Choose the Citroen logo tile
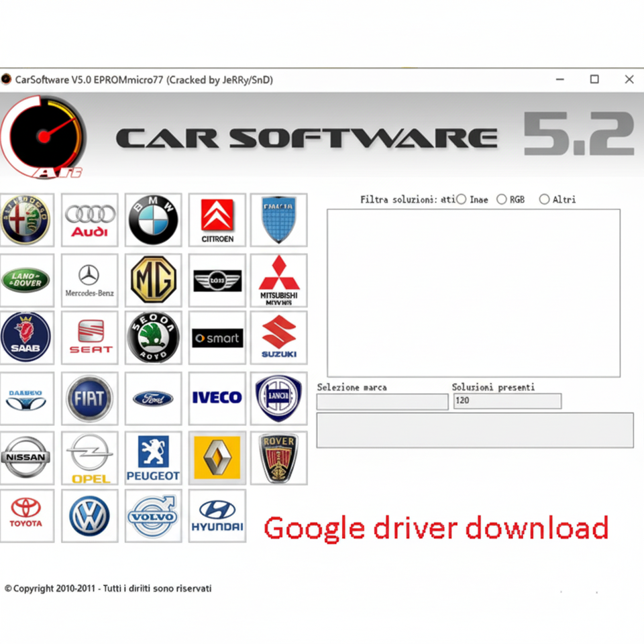The image size is (644, 644). 217,221
